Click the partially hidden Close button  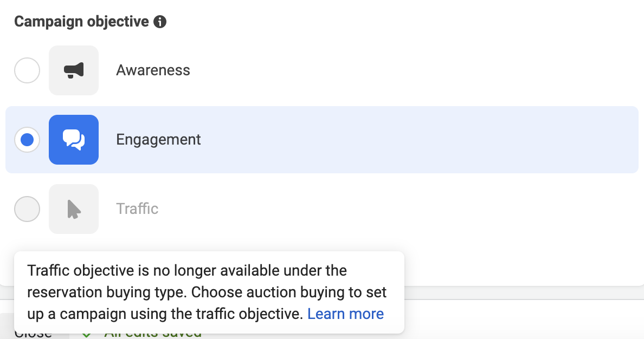click(x=33, y=335)
